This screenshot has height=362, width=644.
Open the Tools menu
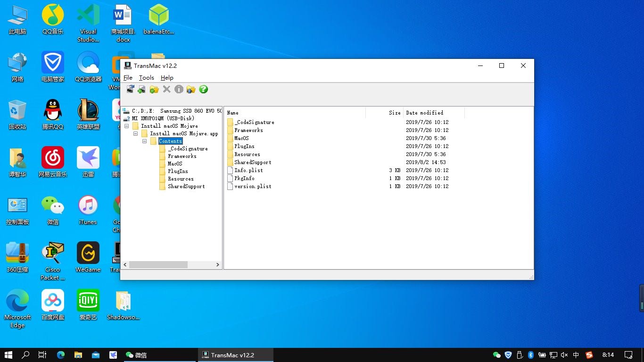coord(146,78)
